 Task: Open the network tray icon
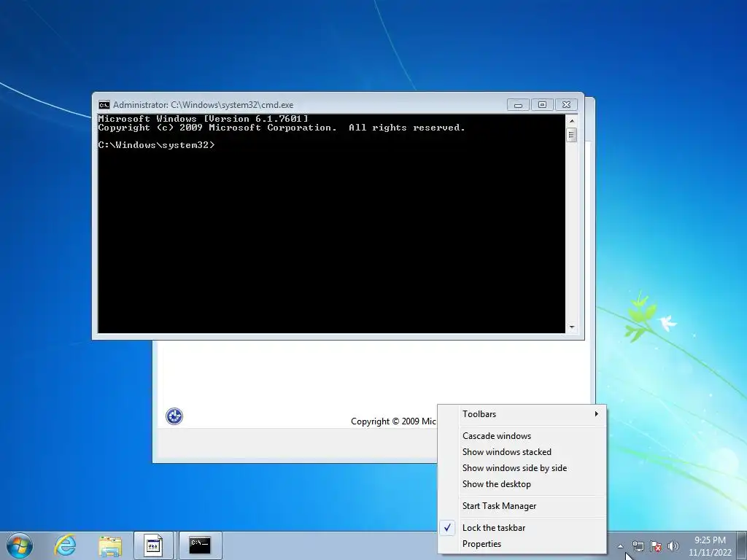coord(638,546)
